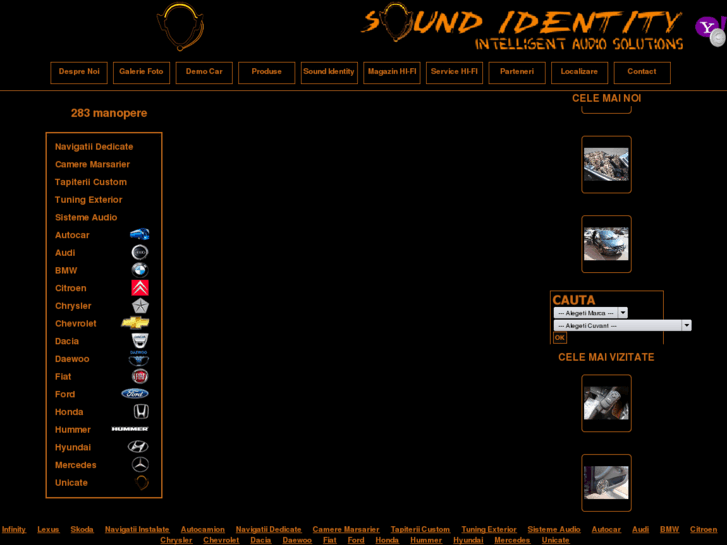727x545 pixels.
Task: Click the Mercedes star logo icon
Action: pos(140,464)
